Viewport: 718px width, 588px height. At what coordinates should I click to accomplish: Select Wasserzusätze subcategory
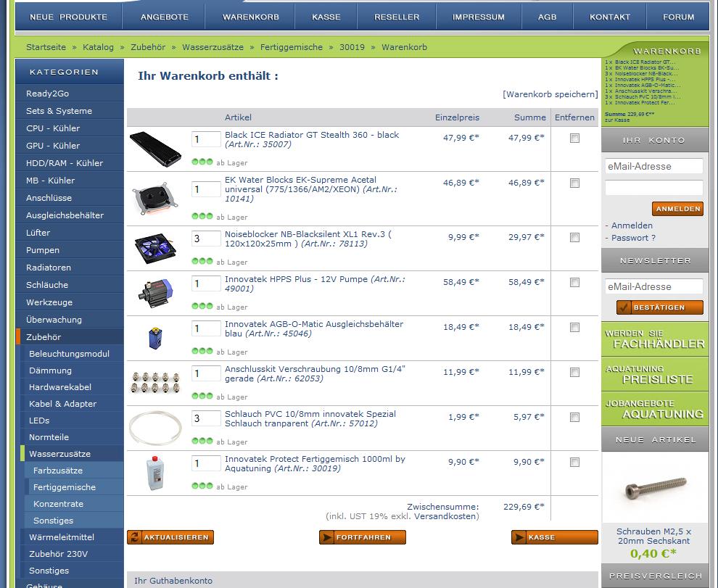[x=72, y=454]
